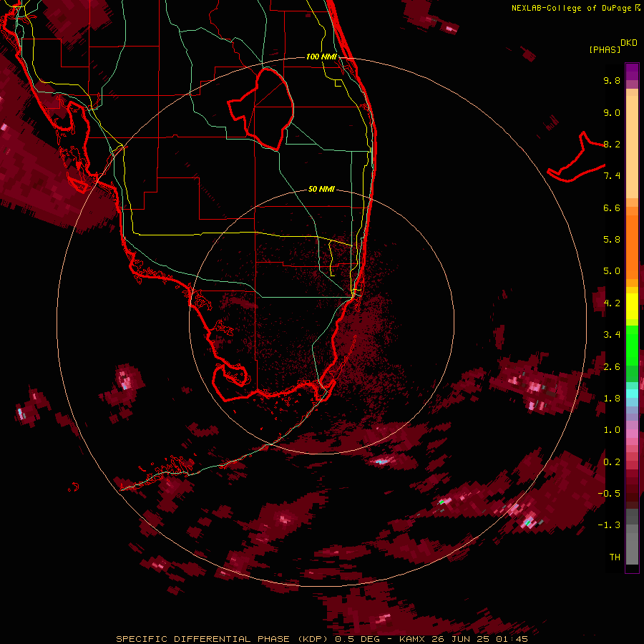Click the 8.2 value on the scale
Viewport: 644px width, 644px height.
[x=612, y=144]
